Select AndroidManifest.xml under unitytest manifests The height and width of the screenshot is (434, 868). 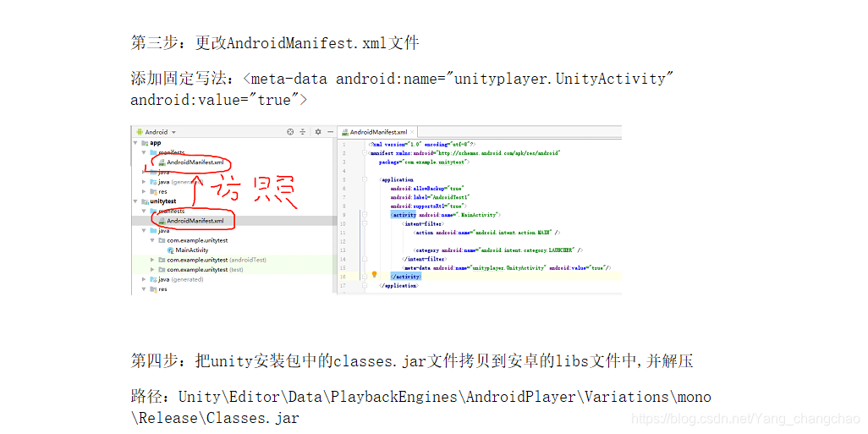[x=191, y=221]
